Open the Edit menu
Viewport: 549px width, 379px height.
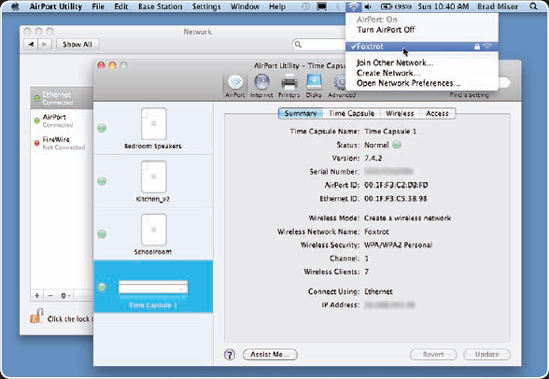tap(121, 7)
